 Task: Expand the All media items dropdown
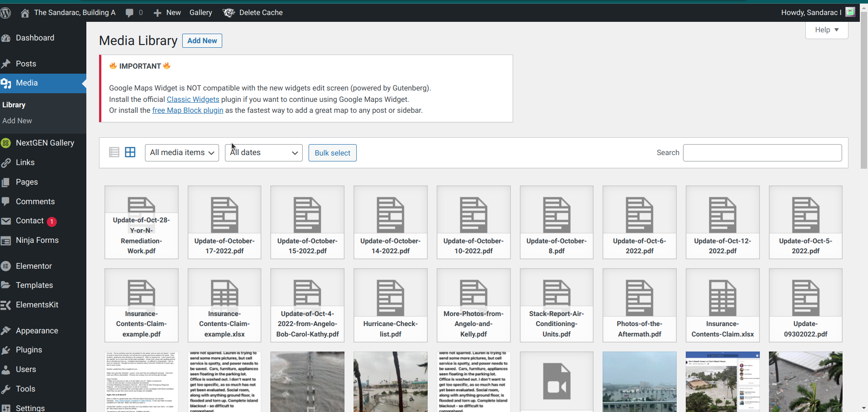click(x=182, y=153)
